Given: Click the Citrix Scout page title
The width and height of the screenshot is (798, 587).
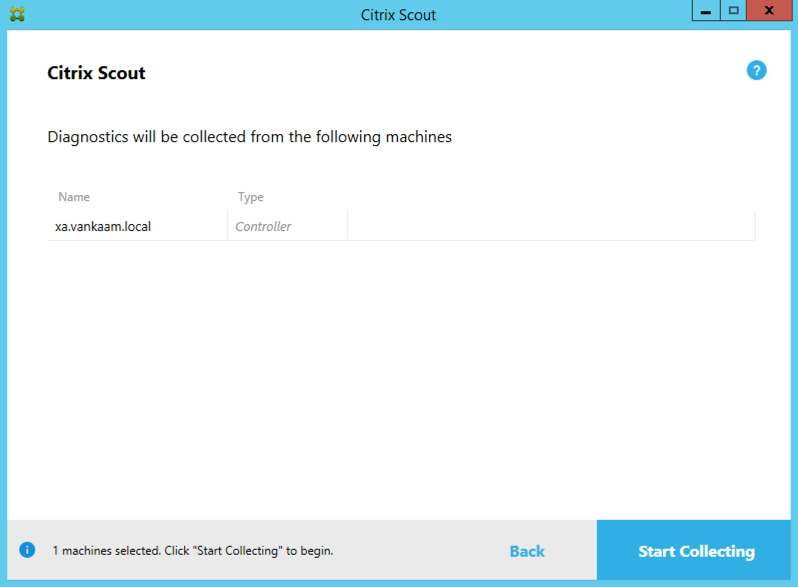Looking at the screenshot, I should click(96, 73).
